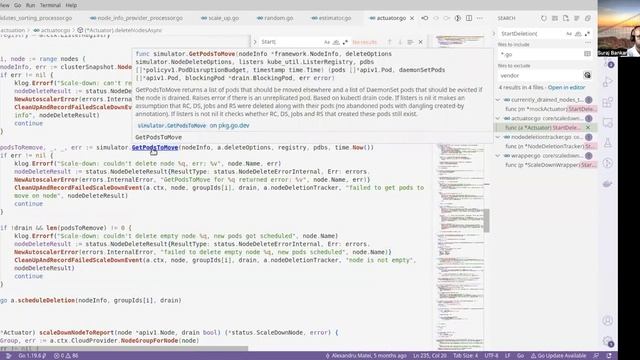640x360 pixels.
Task: Collapse wrapper.go results group
Action: [498, 156]
